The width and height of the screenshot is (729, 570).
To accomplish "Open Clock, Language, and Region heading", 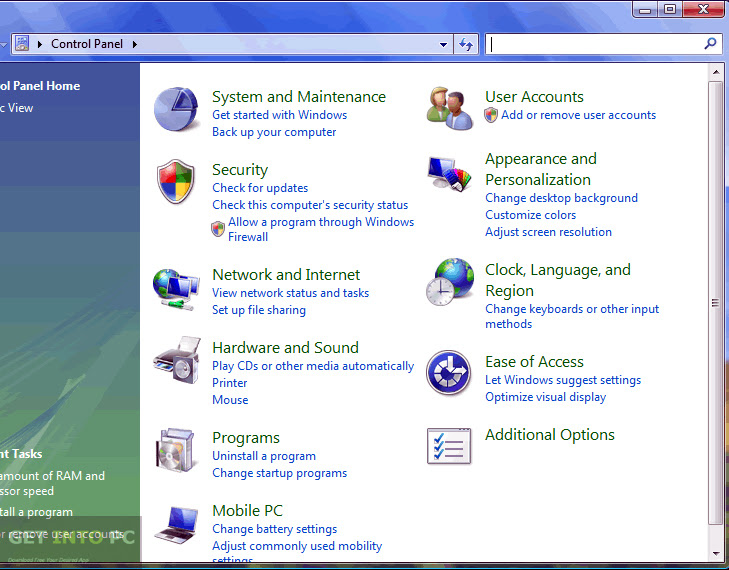I will [558, 280].
